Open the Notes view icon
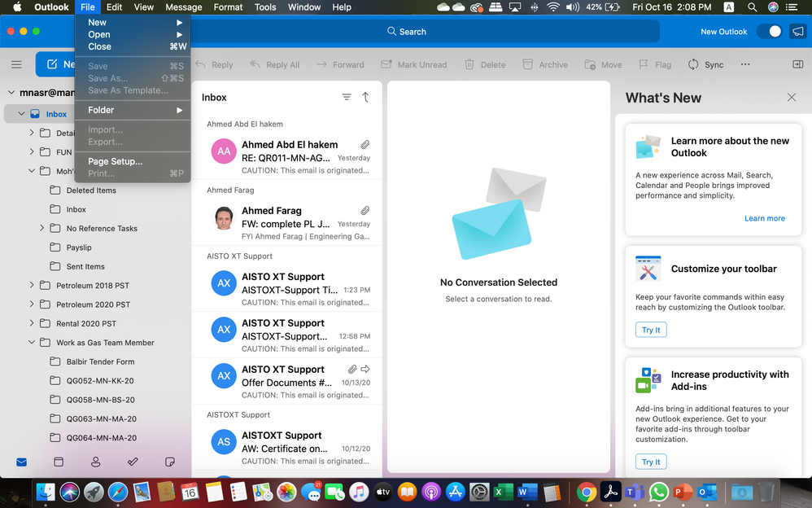The image size is (812, 508). tap(170, 462)
